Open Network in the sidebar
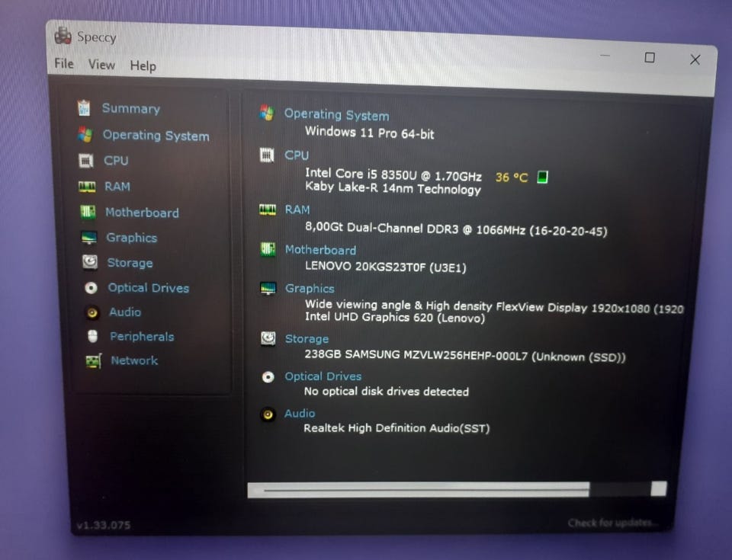The height and width of the screenshot is (560, 732). pos(134,360)
